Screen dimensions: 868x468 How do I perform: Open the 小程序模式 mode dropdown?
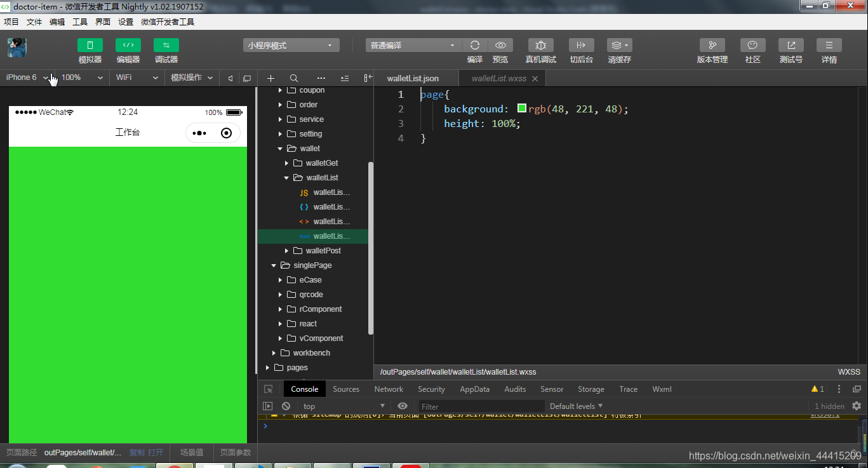tap(291, 45)
